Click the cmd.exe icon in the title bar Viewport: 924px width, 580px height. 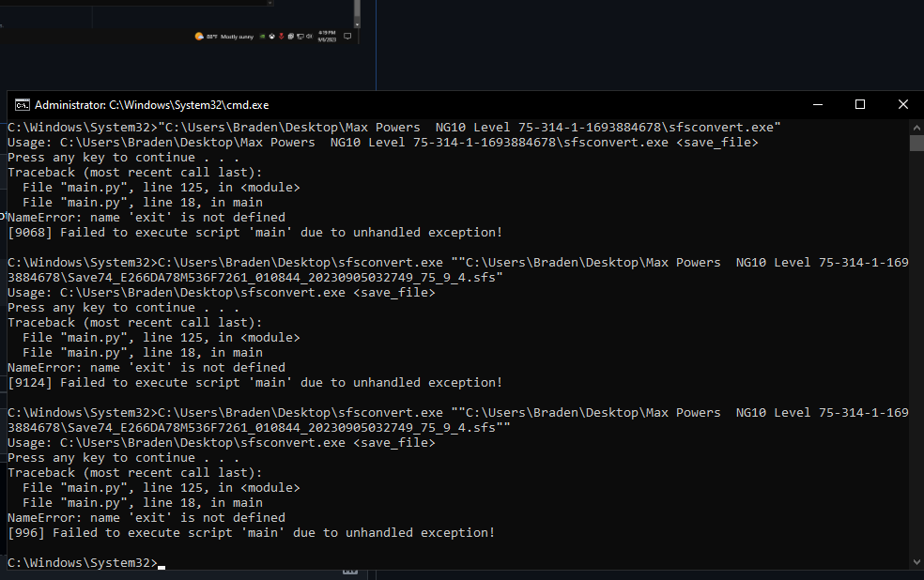tap(22, 104)
